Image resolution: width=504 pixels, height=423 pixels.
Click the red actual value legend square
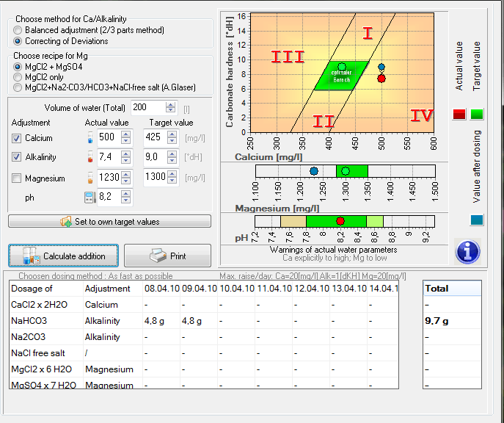coord(459,114)
